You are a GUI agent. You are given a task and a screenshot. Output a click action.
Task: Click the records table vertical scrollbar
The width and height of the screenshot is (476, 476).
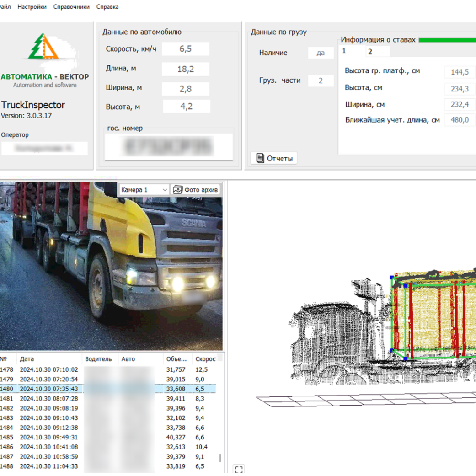pos(220,458)
